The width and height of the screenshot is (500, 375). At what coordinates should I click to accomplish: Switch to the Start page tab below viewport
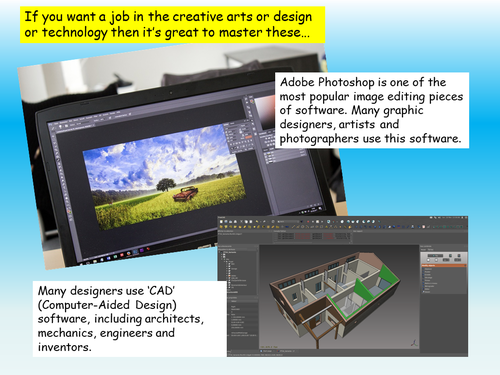266,351
